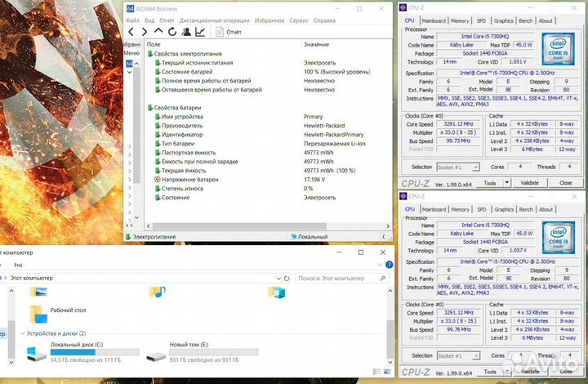Click the Explorer search field Поиск: Этот компьютер

341,279
